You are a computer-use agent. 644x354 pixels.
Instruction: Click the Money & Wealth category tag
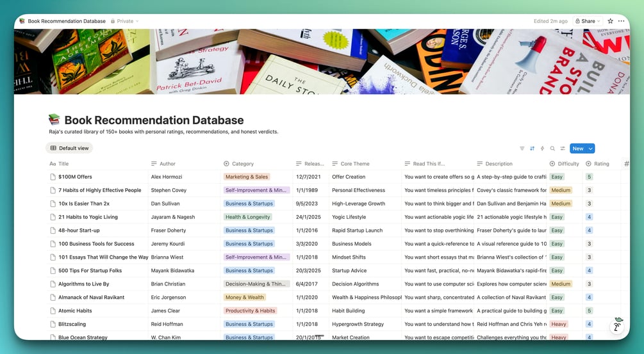[x=245, y=298]
